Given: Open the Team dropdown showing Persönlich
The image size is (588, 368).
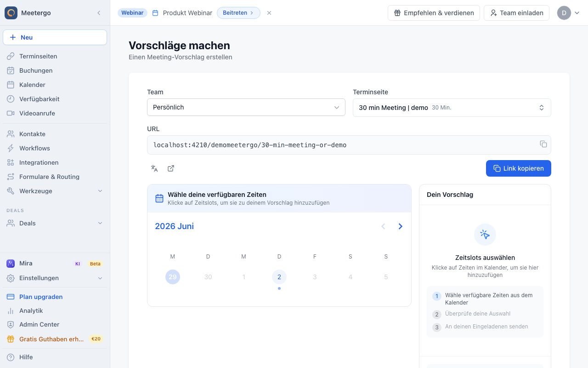Looking at the screenshot, I should click(x=246, y=107).
